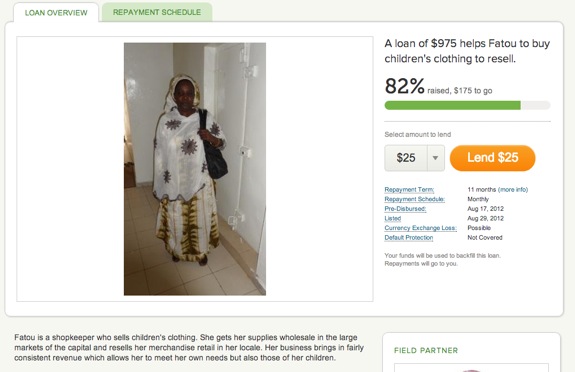Viewport: 575px width, 372px height.
Task: Click the Field Partner heading
Action: tap(426, 350)
